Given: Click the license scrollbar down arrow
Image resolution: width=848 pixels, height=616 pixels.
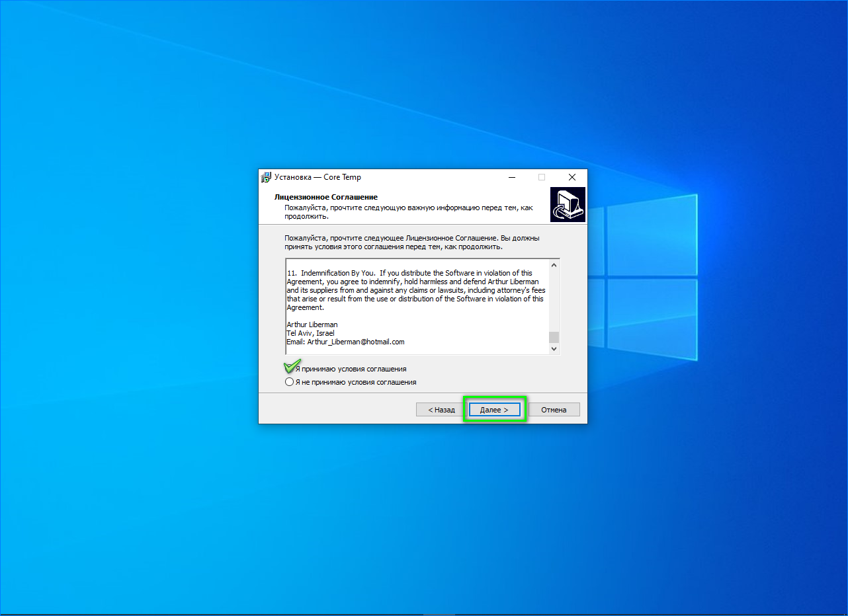Looking at the screenshot, I should pyautogui.click(x=554, y=348).
